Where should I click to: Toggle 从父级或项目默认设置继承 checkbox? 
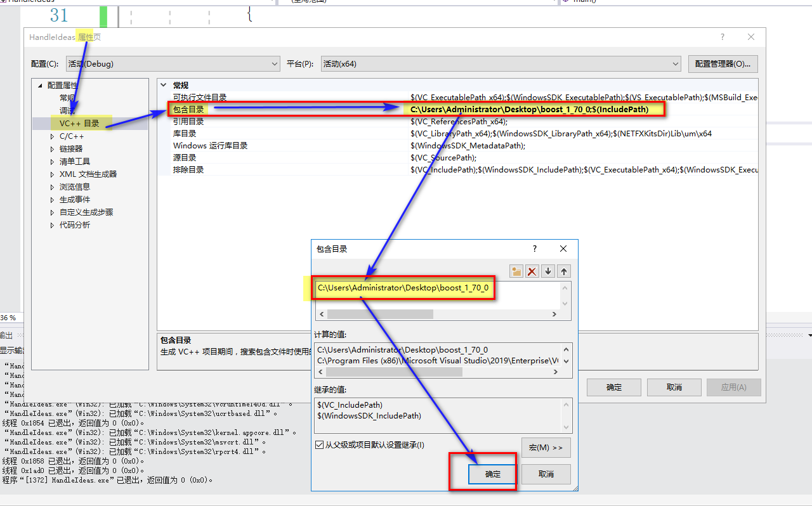pyautogui.click(x=319, y=445)
